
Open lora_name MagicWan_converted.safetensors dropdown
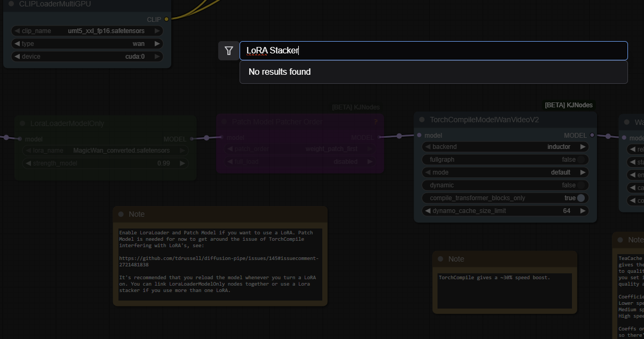pyautogui.click(x=106, y=151)
